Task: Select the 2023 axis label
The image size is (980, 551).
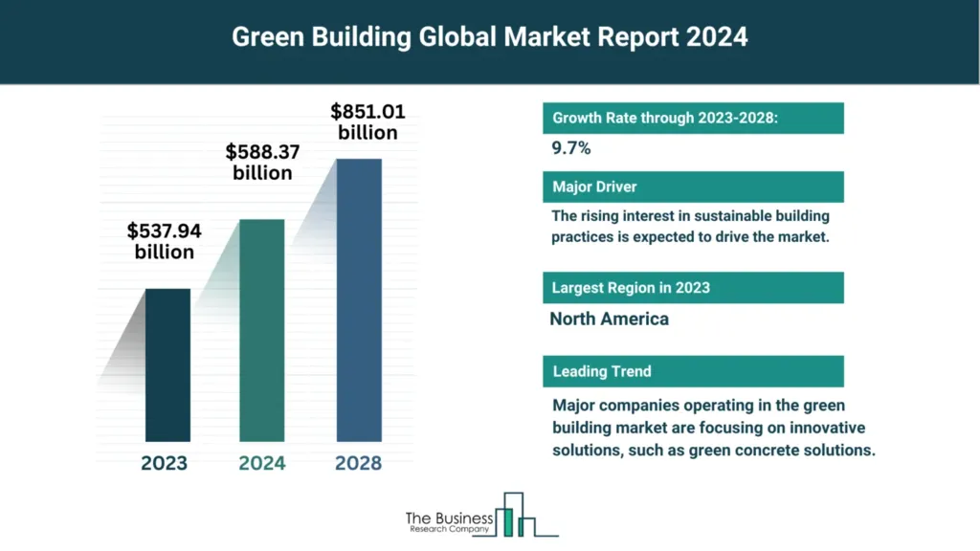Action: coord(164,463)
